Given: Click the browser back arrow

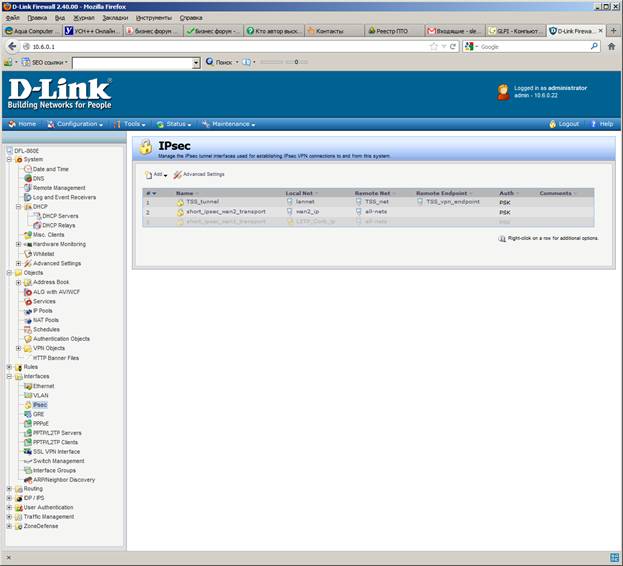Looking at the screenshot, I should pyautogui.click(x=12, y=46).
